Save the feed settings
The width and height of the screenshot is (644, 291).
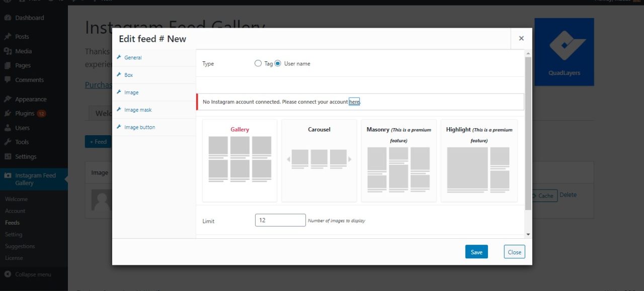(476, 252)
